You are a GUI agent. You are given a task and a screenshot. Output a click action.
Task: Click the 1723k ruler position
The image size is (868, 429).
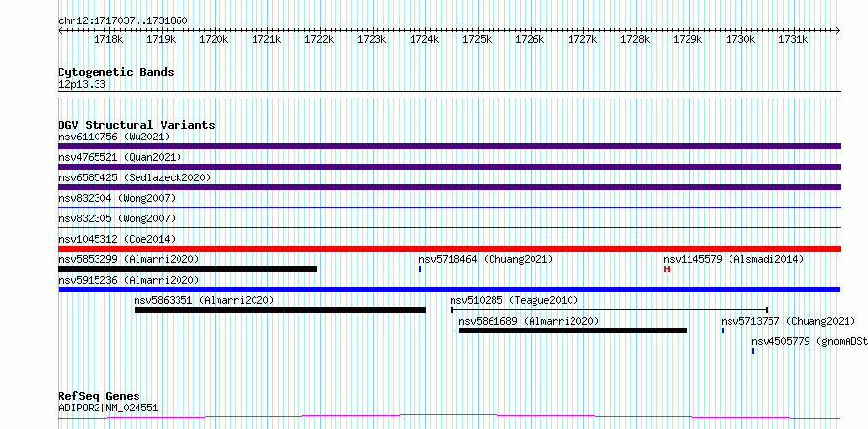(372, 40)
